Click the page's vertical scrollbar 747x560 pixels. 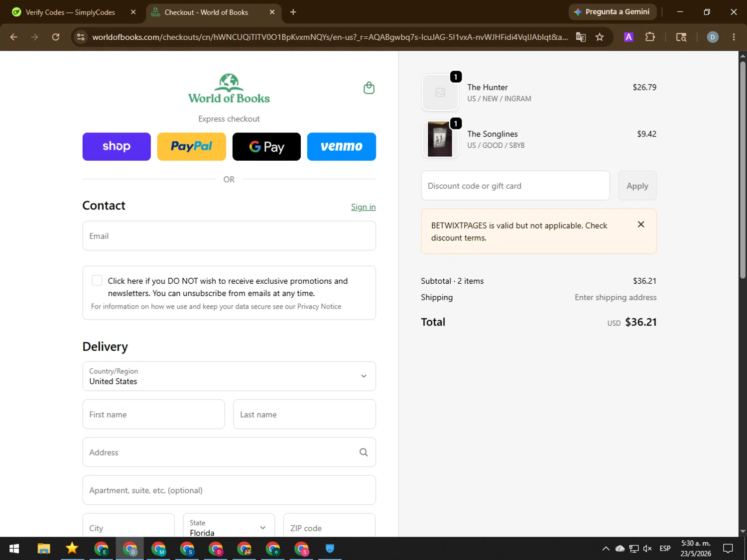click(x=743, y=169)
